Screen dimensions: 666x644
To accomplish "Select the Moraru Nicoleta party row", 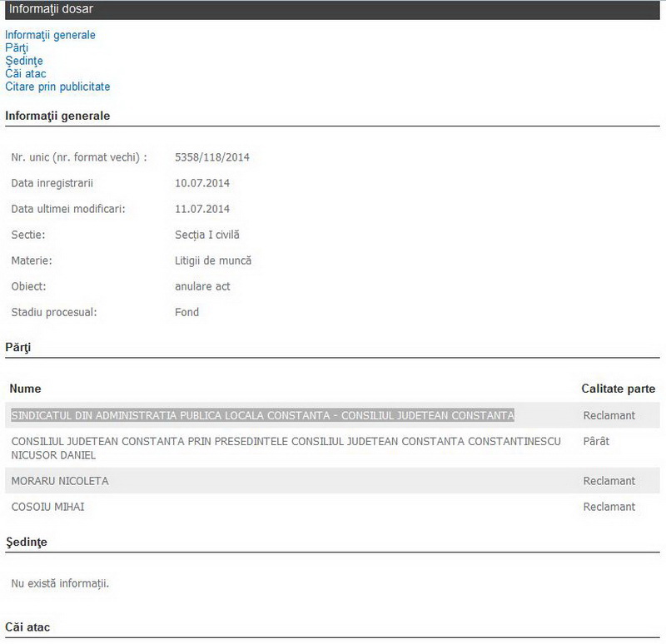I will pos(59,481).
